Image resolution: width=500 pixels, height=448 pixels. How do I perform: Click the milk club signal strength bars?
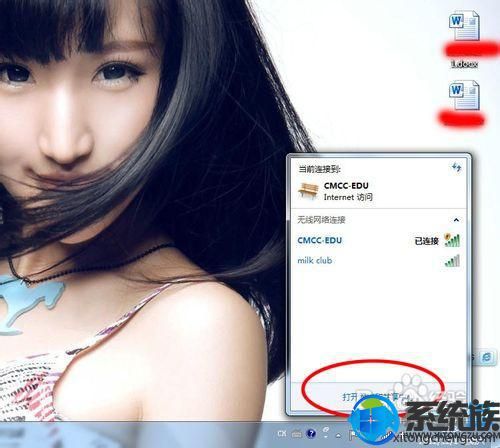click(453, 261)
